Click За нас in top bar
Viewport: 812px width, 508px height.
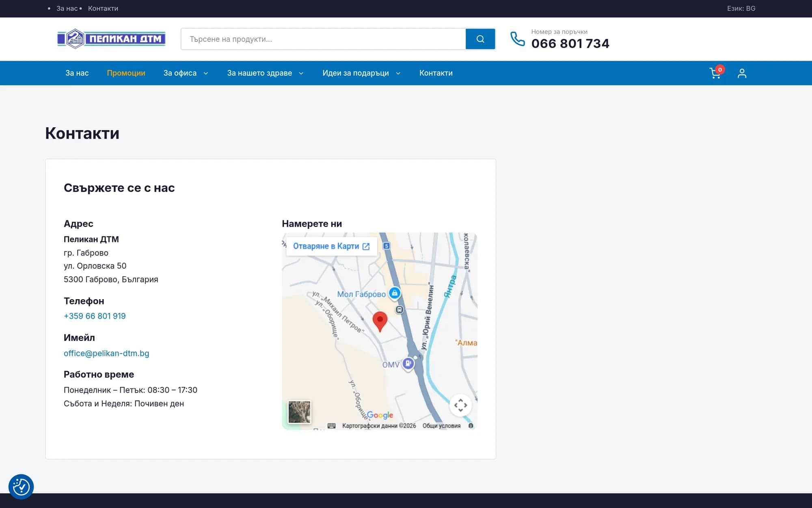[x=67, y=9]
